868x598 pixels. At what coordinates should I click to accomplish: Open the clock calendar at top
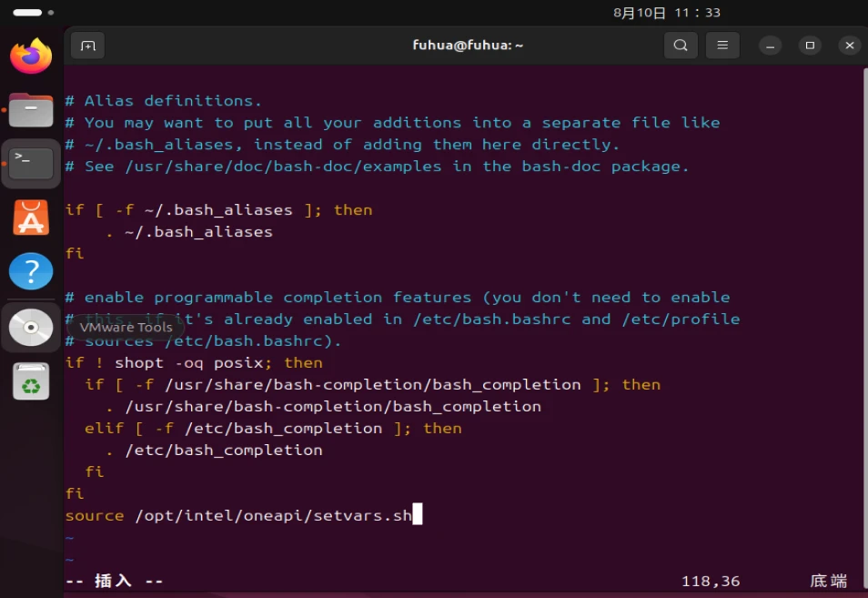[666, 13]
